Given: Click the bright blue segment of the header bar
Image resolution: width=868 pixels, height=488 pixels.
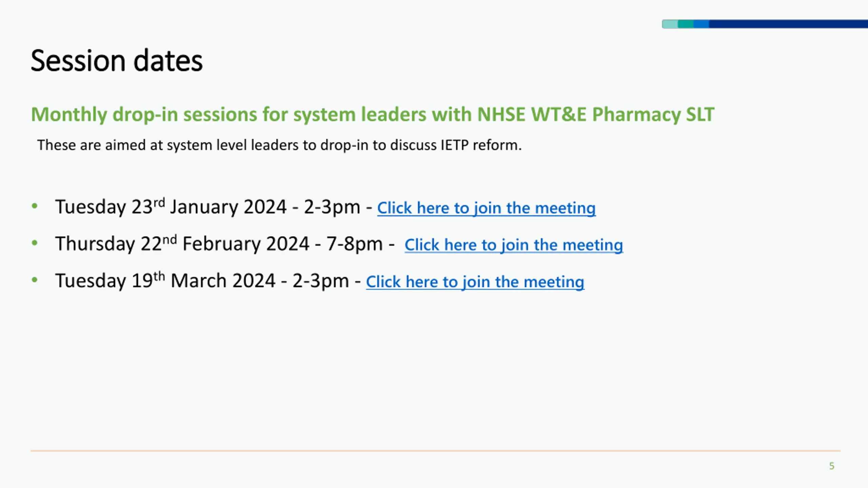Looking at the screenshot, I should tap(701, 24).
